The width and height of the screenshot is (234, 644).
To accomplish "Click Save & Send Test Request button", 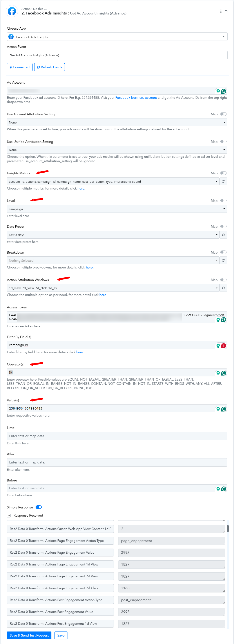I will [29, 635].
